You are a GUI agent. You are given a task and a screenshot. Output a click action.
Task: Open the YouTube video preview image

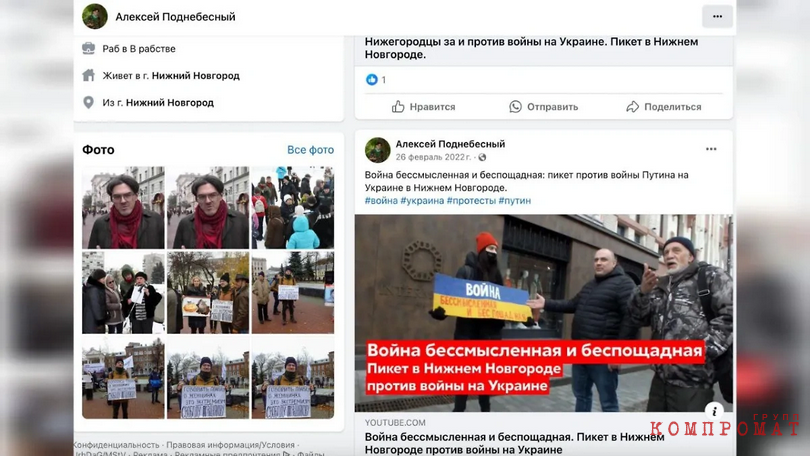[543, 313]
